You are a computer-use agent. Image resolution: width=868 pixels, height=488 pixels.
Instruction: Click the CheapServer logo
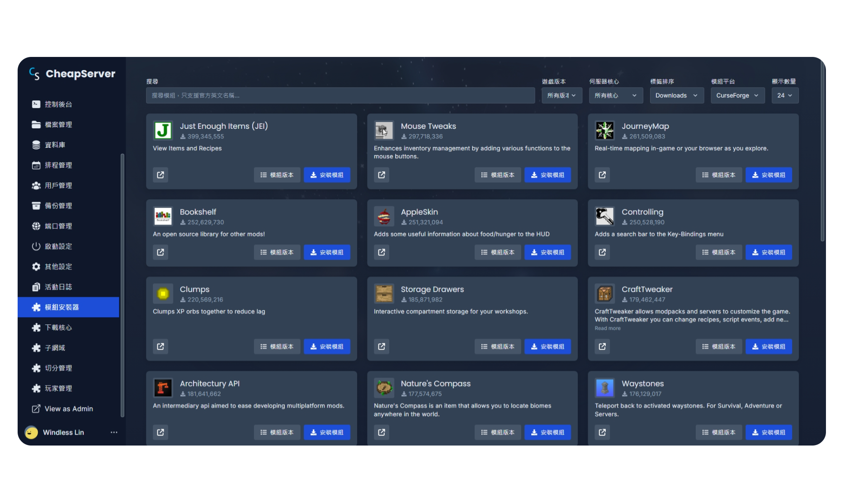(x=72, y=74)
